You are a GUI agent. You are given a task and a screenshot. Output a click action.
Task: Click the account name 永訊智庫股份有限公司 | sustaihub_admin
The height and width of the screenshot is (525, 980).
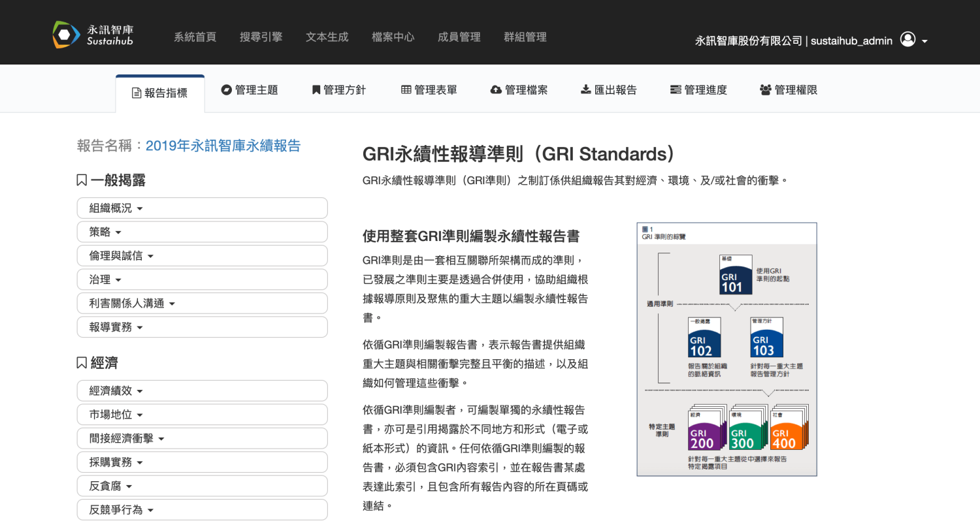pyautogui.click(x=794, y=40)
